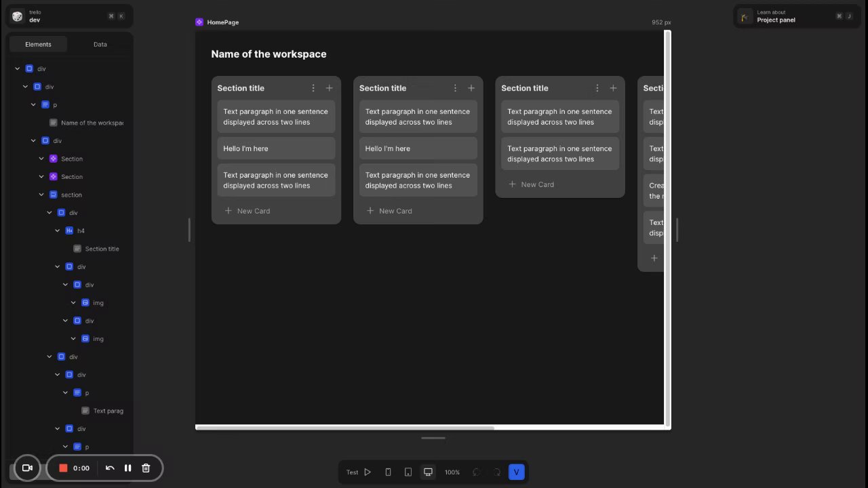
Task: Switch preview to the phone viewport
Action: click(x=388, y=472)
